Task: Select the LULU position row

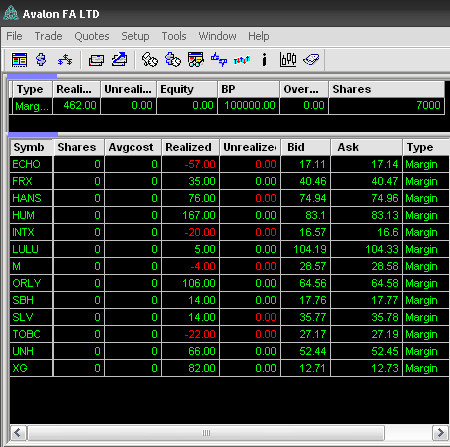Action: [x=229, y=249]
